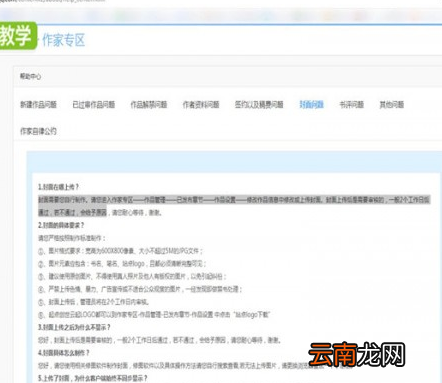Click question 1 about uploading the cover (封面在哪上传)
442x383 pixels.
point(59,187)
